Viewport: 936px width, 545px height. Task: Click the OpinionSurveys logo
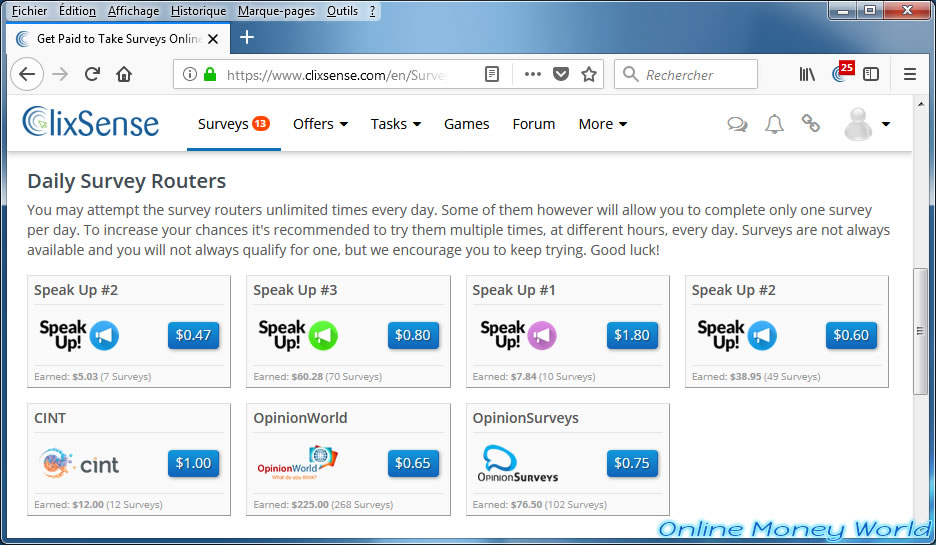tap(518, 463)
